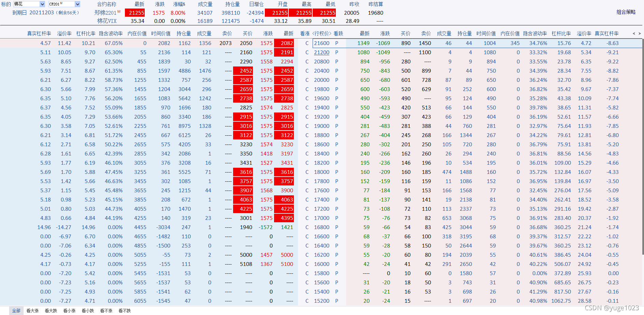Select strike price 20400
The width and height of the screenshot is (644, 315).
pyautogui.click(x=322, y=71)
